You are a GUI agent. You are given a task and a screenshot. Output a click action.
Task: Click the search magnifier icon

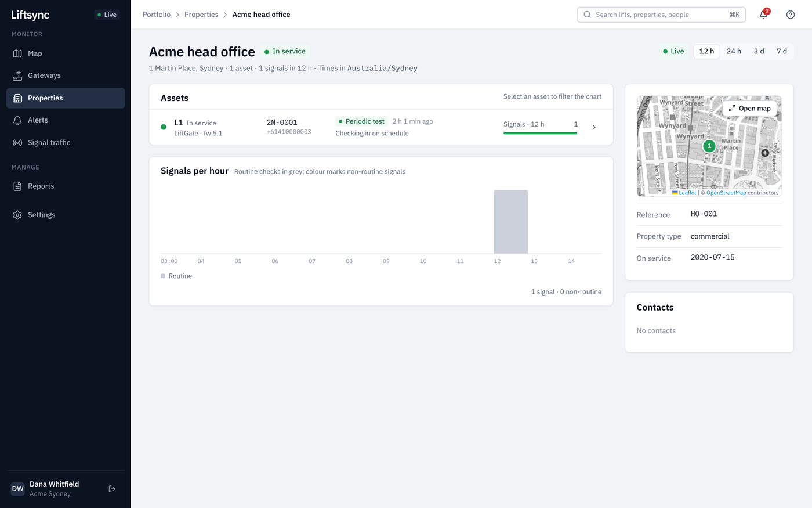[588, 15]
